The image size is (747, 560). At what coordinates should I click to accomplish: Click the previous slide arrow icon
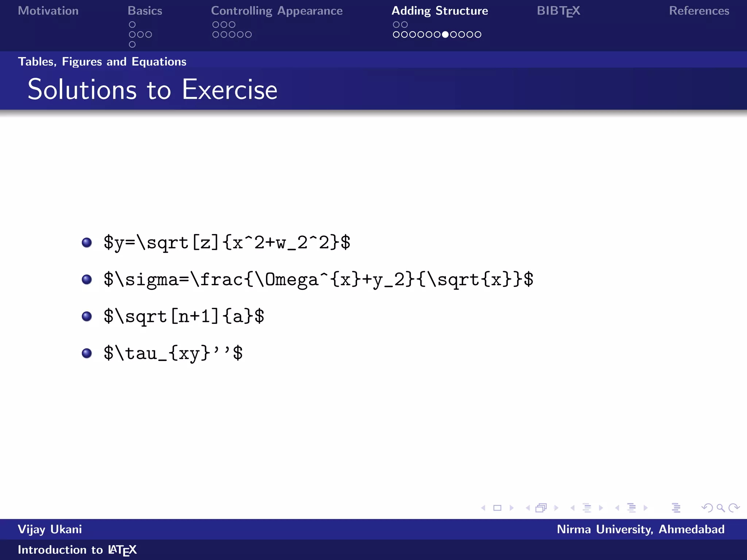[x=483, y=508]
